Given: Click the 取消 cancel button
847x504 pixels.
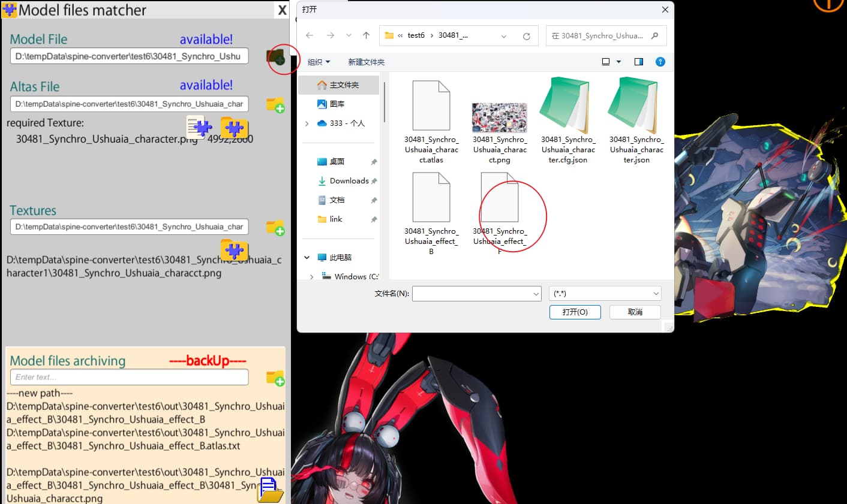Looking at the screenshot, I should point(635,312).
